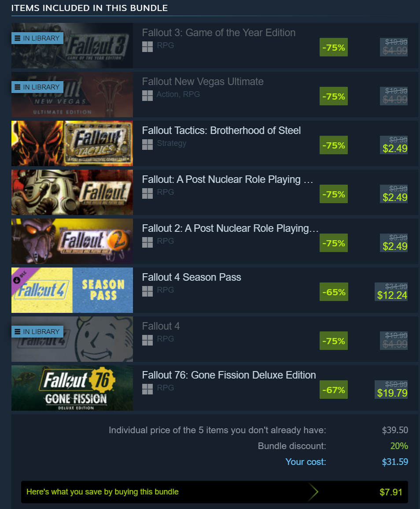Open the Fallout 2 capsule image
420x509 pixels.
click(x=72, y=241)
